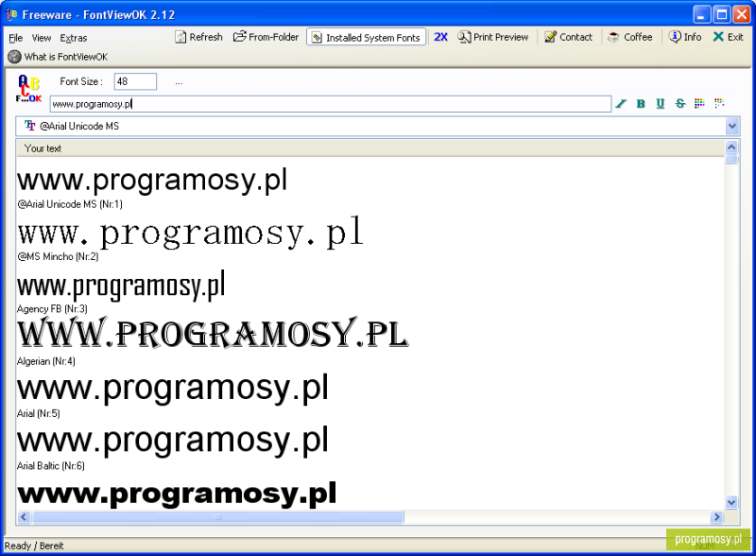Expand the font selection dropdown arrow
Viewport: 756px width, 556px height.
coord(732,127)
